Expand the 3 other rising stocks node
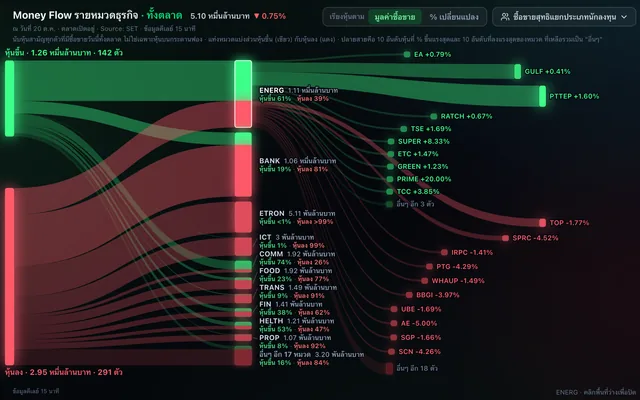640x400 pixels. click(410, 204)
